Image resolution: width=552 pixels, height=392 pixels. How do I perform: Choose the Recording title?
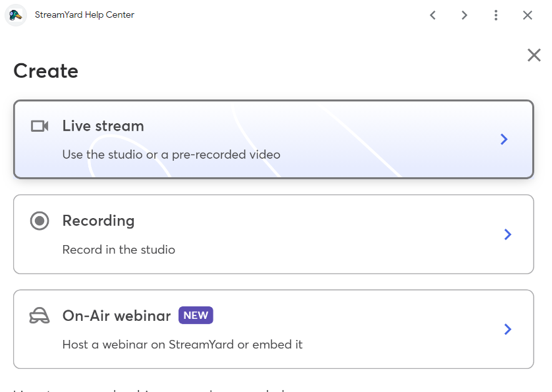pos(98,221)
